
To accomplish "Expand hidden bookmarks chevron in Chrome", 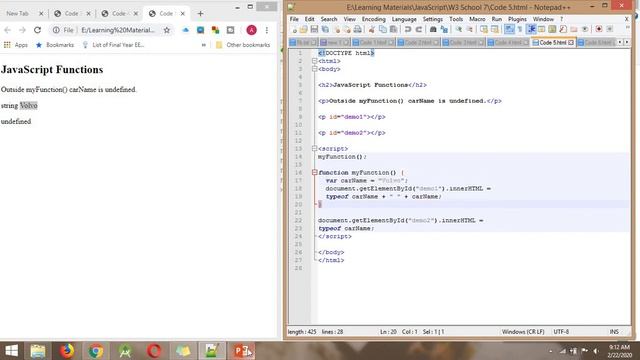I will pos(204,45).
